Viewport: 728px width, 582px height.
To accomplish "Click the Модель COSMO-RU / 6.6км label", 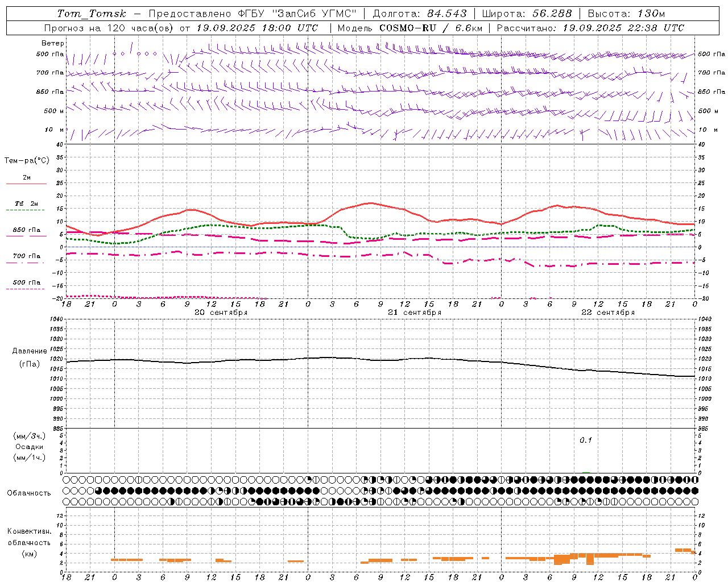I will click(x=410, y=28).
